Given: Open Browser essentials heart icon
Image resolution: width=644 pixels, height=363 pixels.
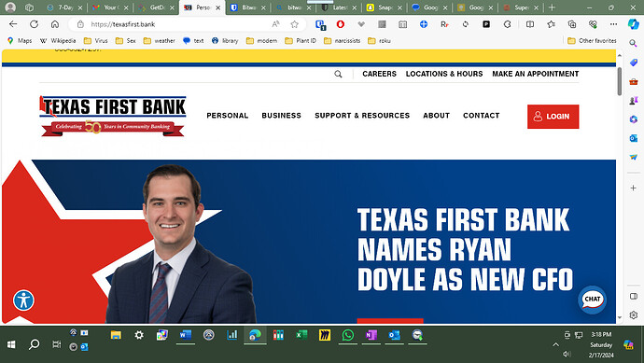Looking at the screenshot, I should click(593, 24).
